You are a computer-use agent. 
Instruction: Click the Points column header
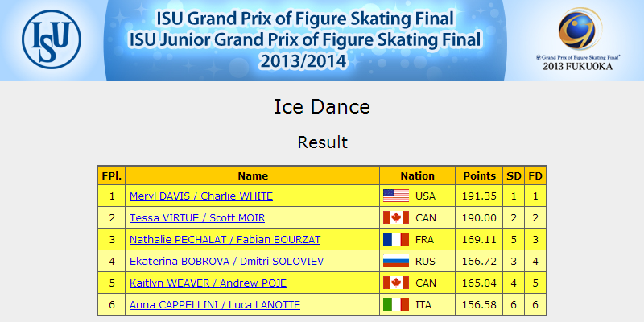click(x=479, y=175)
